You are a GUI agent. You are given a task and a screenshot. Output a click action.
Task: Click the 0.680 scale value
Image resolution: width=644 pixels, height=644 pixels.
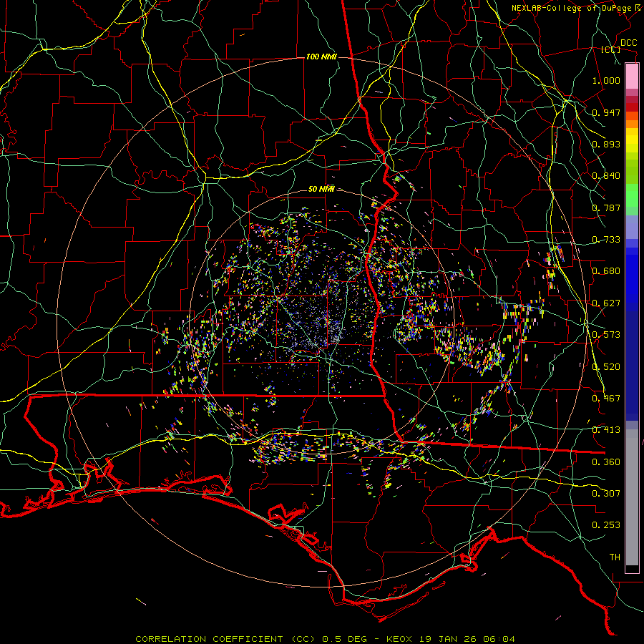coord(606,271)
